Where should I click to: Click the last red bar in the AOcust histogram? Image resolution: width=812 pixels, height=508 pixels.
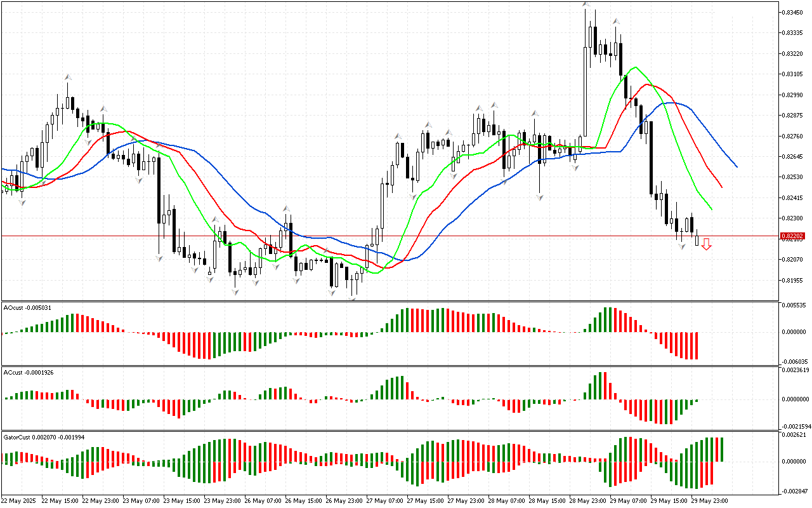(x=697, y=345)
